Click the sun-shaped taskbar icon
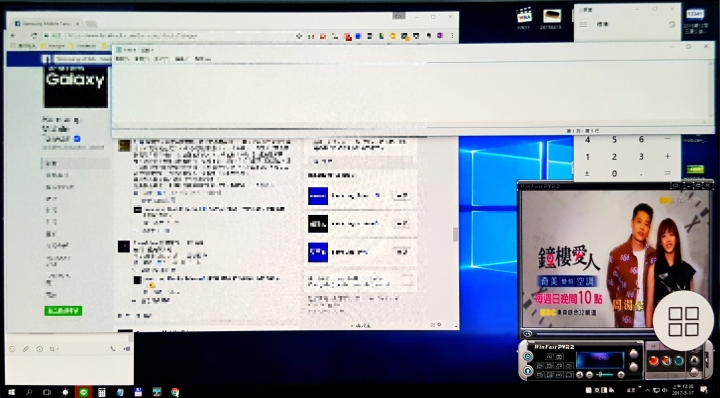The image size is (720, 398). pyautogui.click(x=65, y=392)
